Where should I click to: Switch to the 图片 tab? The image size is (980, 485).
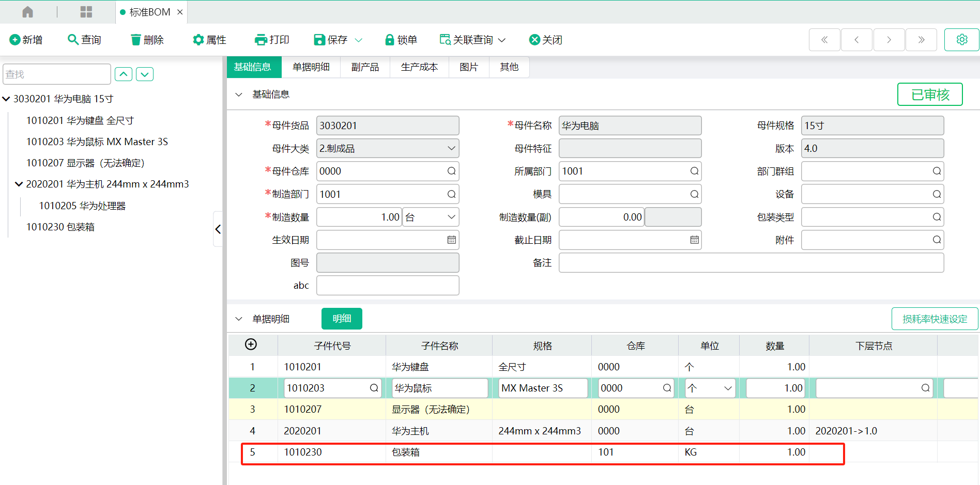tap(469, 67)
